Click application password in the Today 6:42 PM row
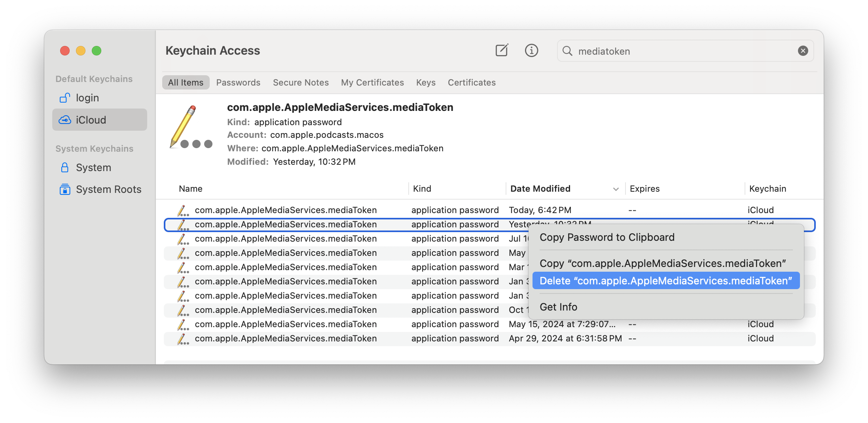Viewport: 868px width, 423px height. pos(455,210)
